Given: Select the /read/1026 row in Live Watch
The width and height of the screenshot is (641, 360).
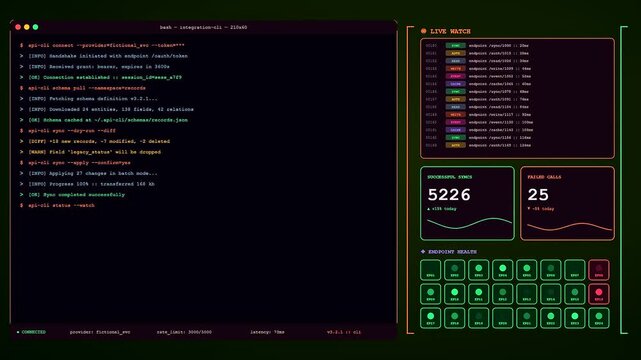Looking at the screenshot, I should (517, 61).
